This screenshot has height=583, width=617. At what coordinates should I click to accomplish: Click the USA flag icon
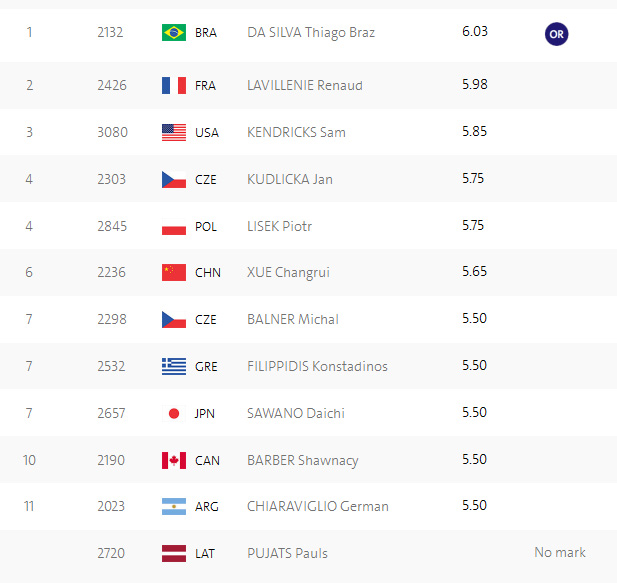[x=174, y=132]
